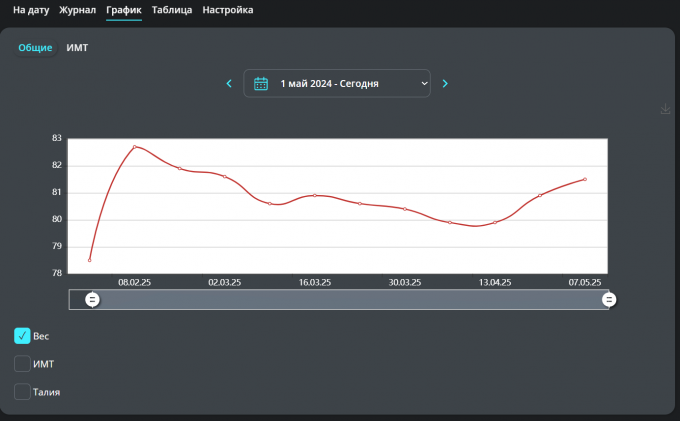The height and width of the screenshot is (421, 680).
Task: Download the chart using download icon
Action: [x=666, y=110]
